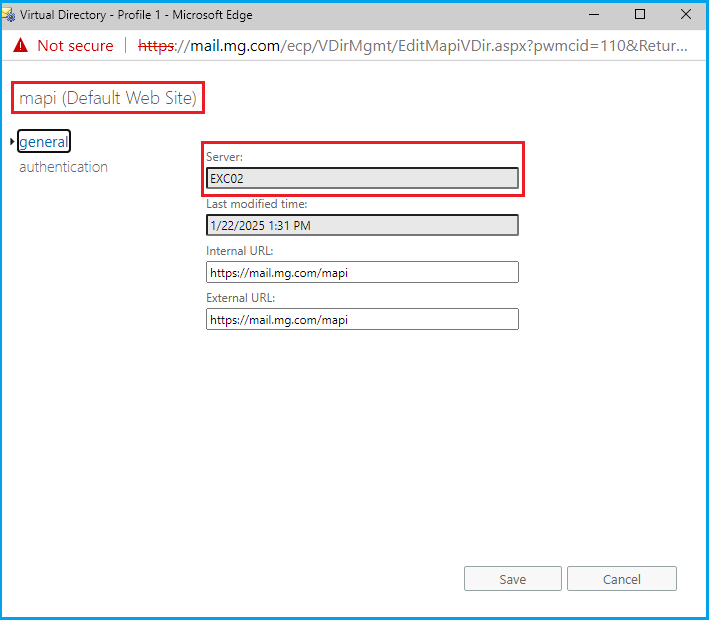This screenshot has height=621, width=709.
Task: Click the window icon in the title bar
Action: pos(11,15)
